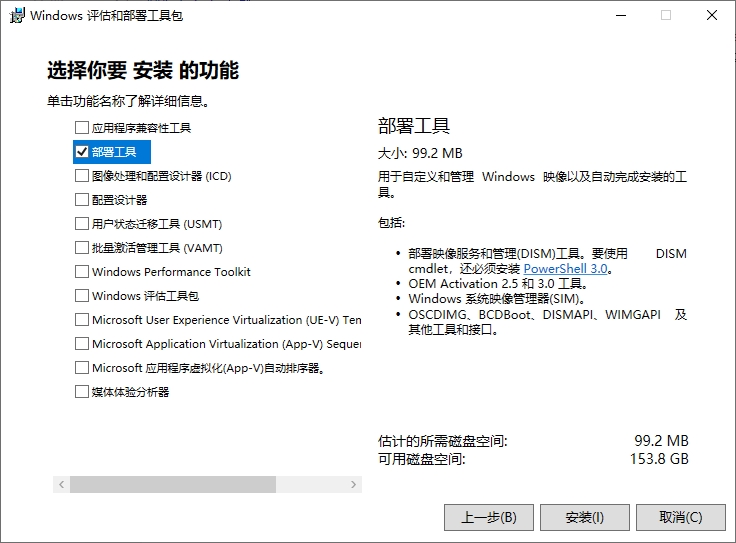This screenshot has width=736, height=543.
Task: Tick 图像处理和配置设计器 (ICD) checkbox
Action: [x=82, y=176]
